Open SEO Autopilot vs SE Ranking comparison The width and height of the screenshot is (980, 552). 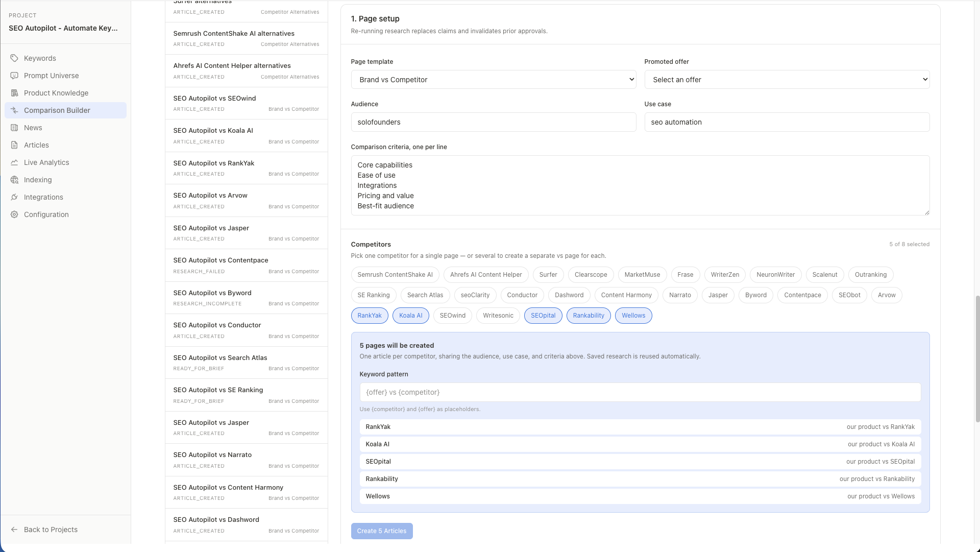[x=247, y=395]
